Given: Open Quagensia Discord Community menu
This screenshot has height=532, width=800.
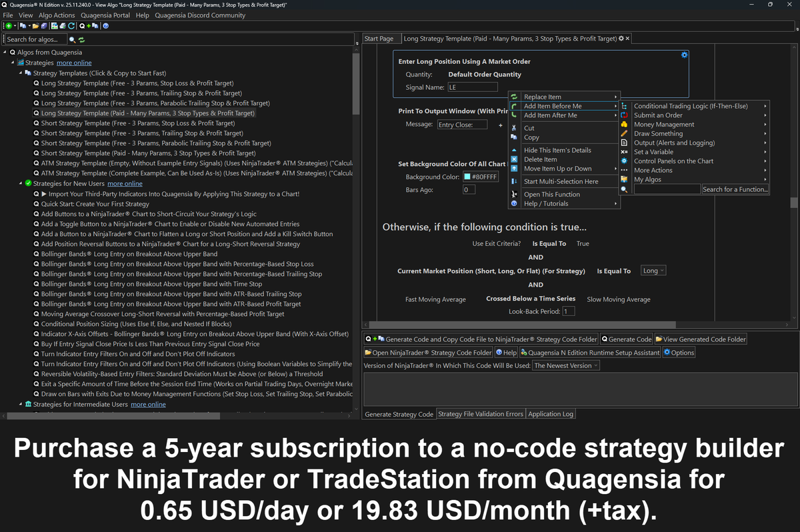Looking at the screenshot, I should 200,15.
